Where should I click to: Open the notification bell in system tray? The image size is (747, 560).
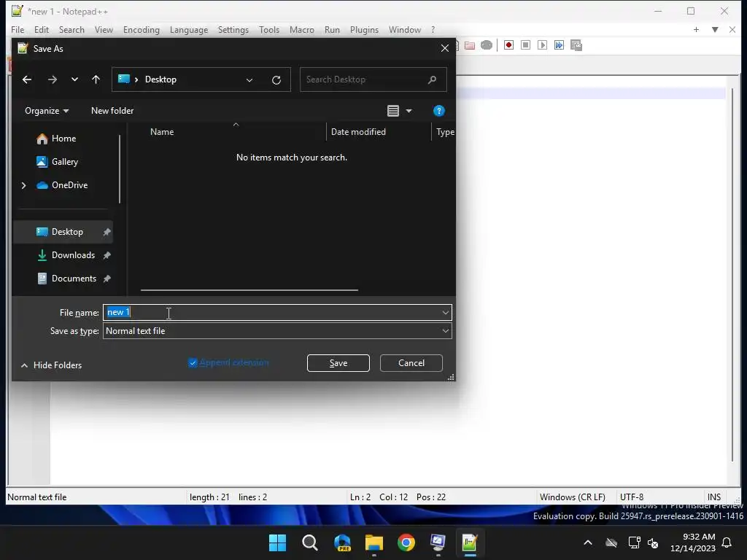tap(727, 542)
